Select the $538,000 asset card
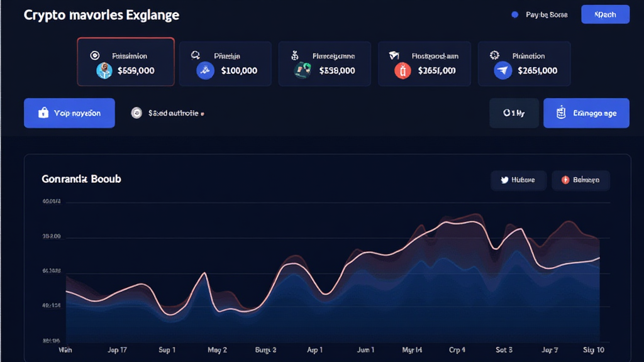 tap(325, 63)
